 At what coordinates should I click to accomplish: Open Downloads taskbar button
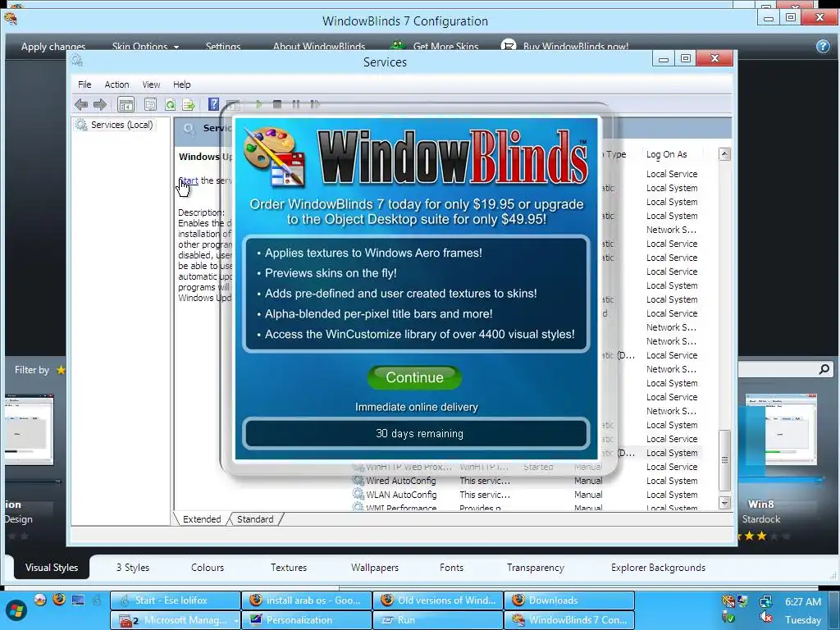(x=569, y=600)
